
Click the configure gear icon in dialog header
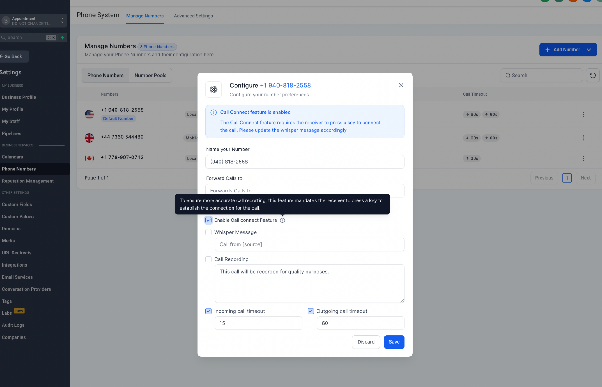(x=213, y=89)
